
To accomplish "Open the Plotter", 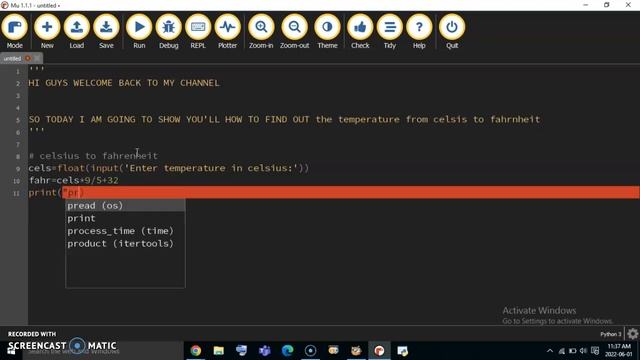I will (227, 31).
